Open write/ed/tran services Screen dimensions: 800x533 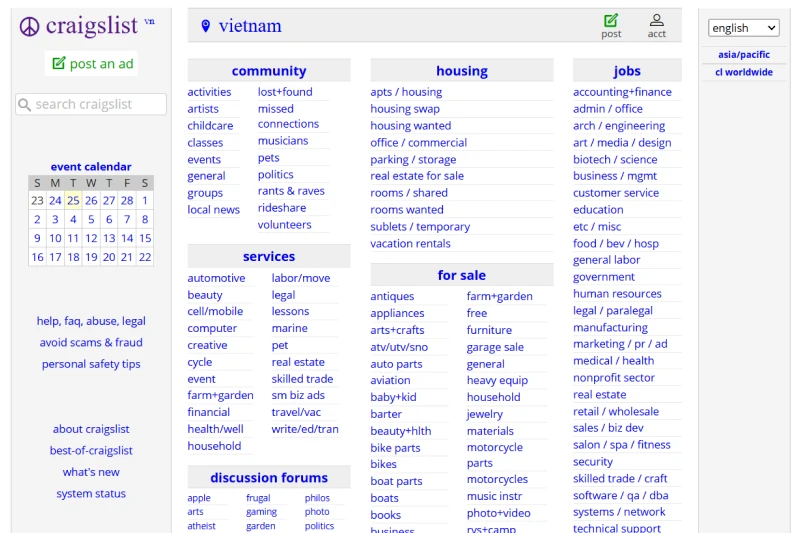(305, 429)
